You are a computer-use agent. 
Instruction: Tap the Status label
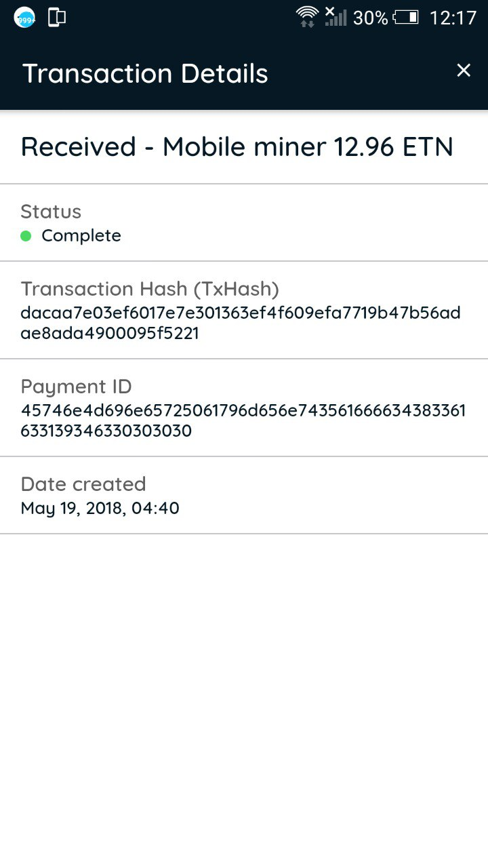point(51,212)
